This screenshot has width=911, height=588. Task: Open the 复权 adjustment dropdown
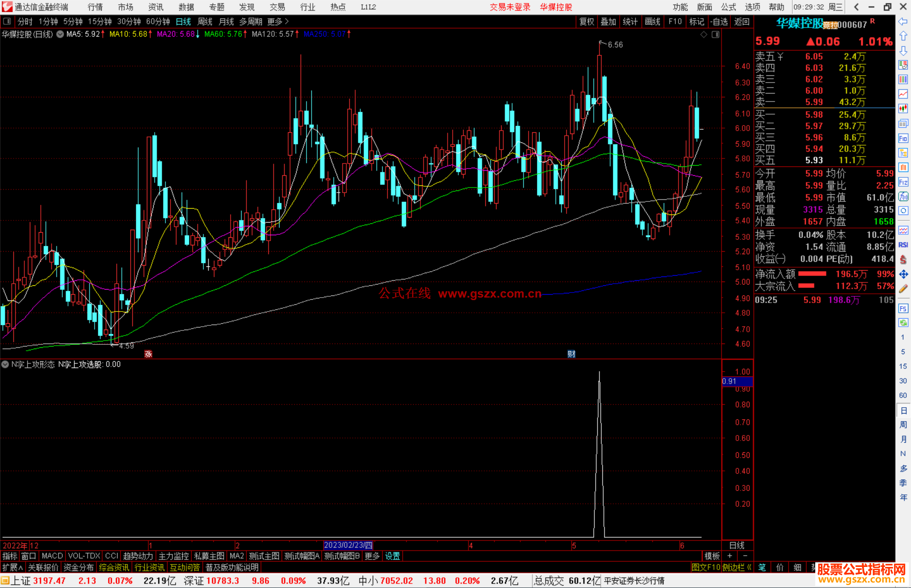click(587, 21)
